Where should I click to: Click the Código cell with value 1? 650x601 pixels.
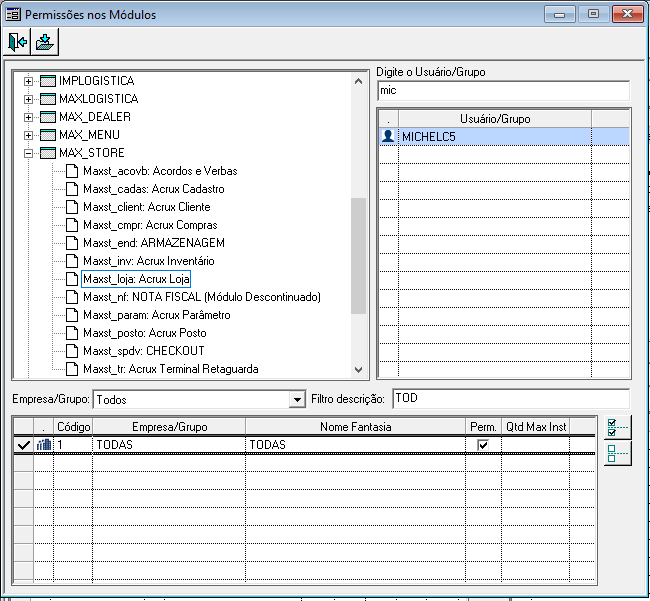point(73,445)
